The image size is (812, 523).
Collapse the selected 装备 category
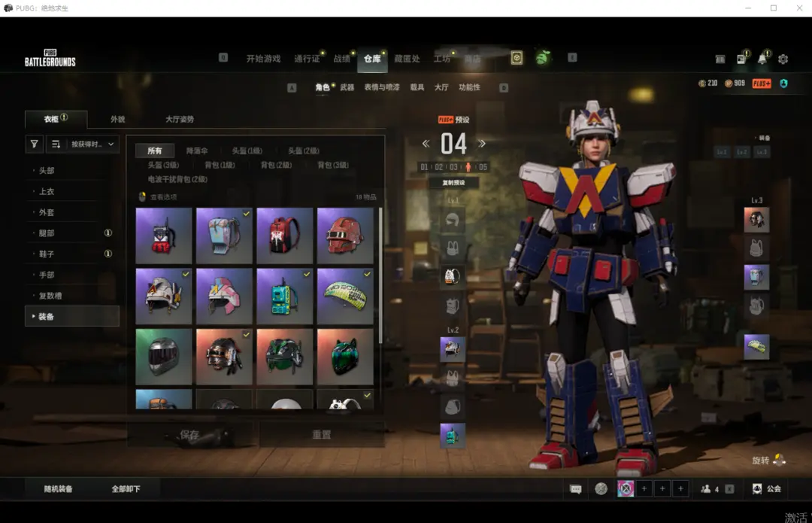[x=72, y=316]
